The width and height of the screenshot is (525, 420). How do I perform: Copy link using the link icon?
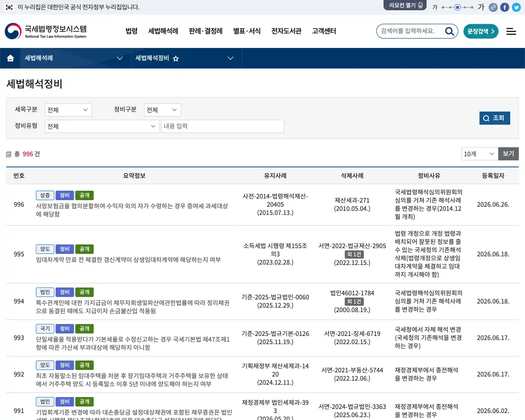[x=493, y=7]
